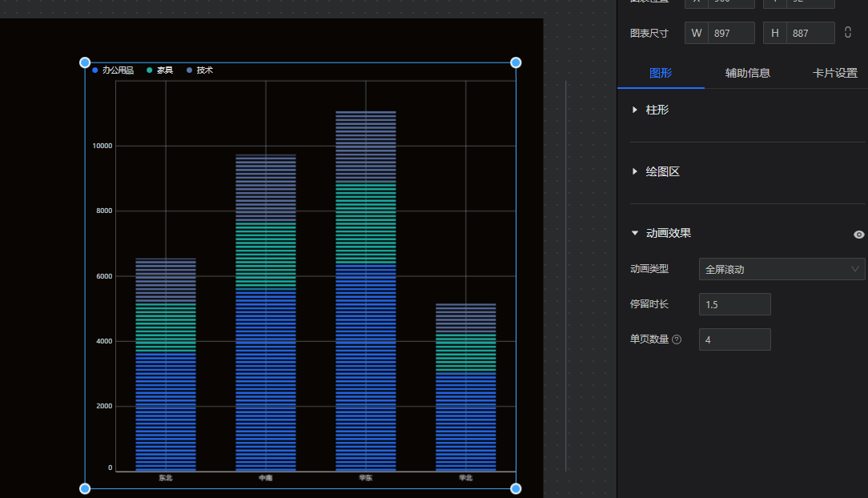The height and width of the screenshot is (498, 868).
Task: Click the top-right resize handle of chart
Action: point(516,62)
